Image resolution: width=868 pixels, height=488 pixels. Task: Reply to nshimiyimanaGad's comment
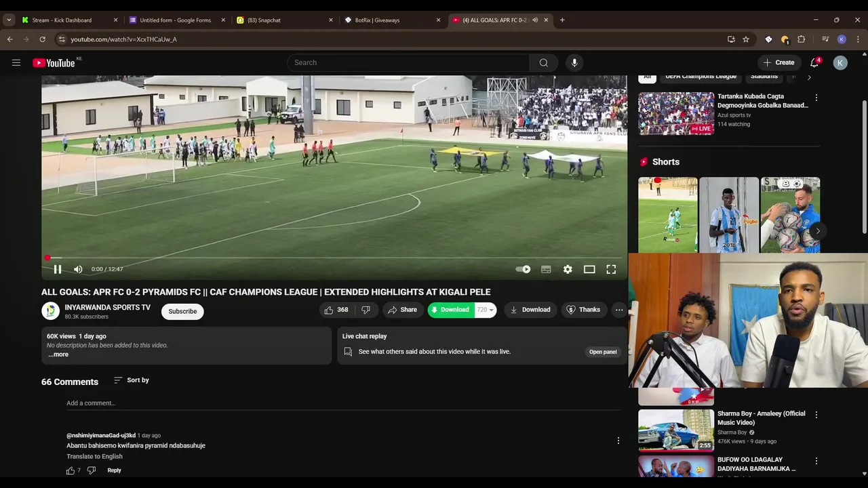[114, 470]
